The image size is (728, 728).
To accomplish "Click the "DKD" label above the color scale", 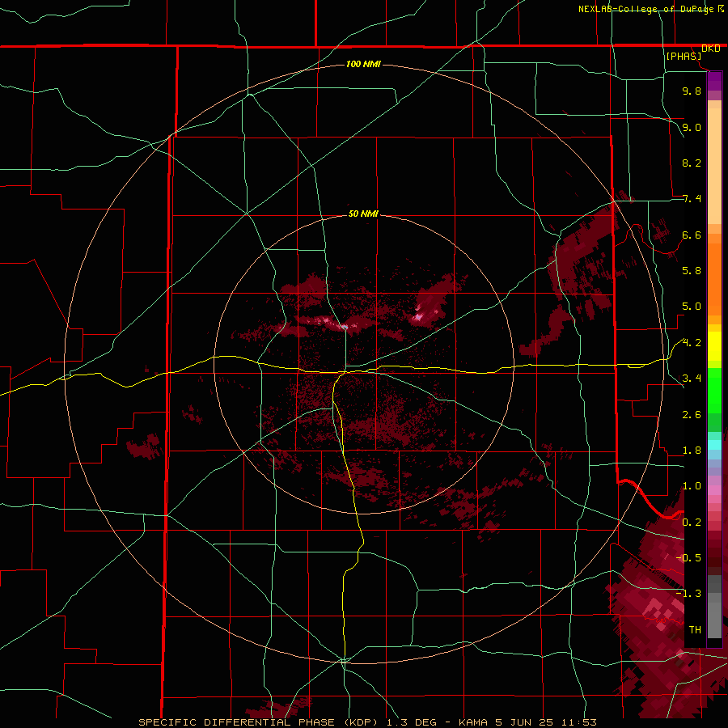I will click(711, 49).
